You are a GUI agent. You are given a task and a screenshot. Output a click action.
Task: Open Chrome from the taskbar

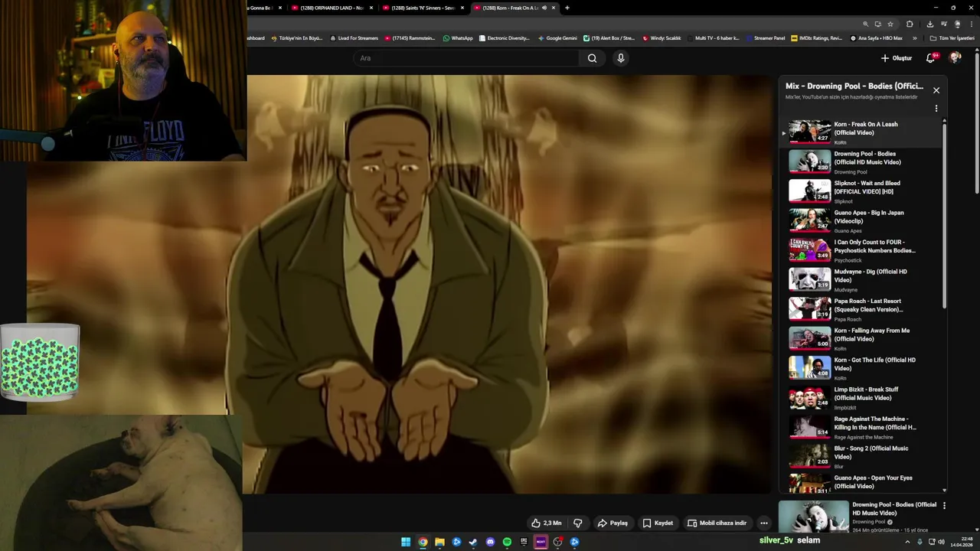pyautogui.click(x=423, y=542)
